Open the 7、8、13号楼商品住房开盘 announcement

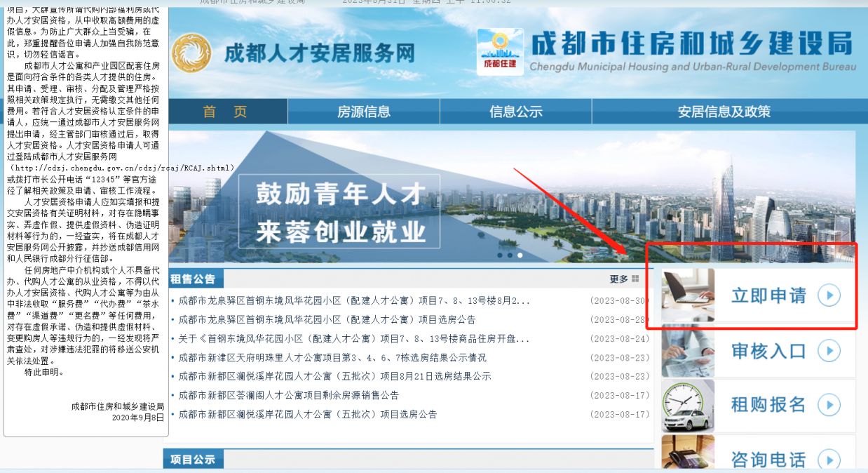click(x=354, y=339)
